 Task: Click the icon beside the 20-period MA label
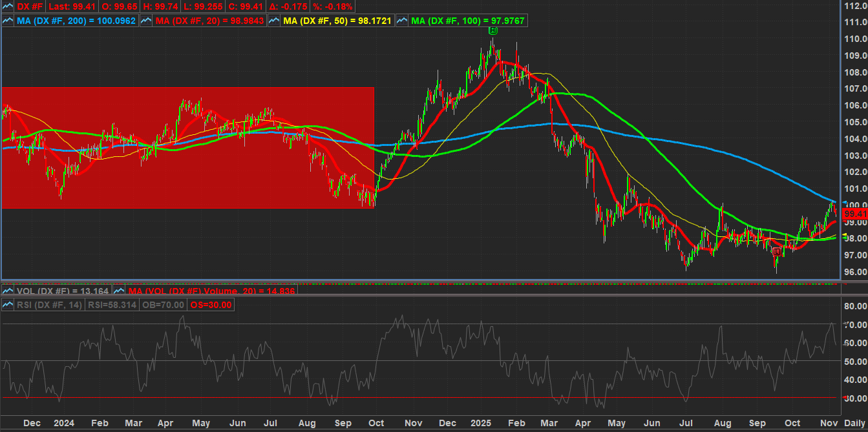coord(146,21)
